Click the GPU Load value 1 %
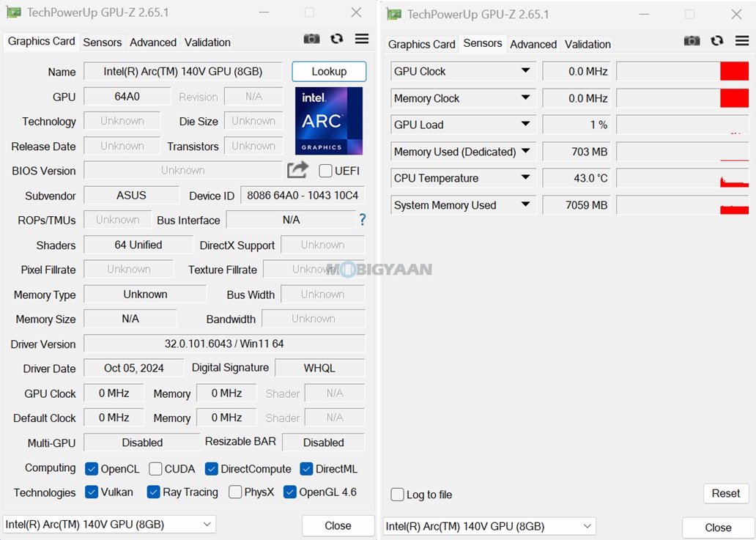 [577, 125]
